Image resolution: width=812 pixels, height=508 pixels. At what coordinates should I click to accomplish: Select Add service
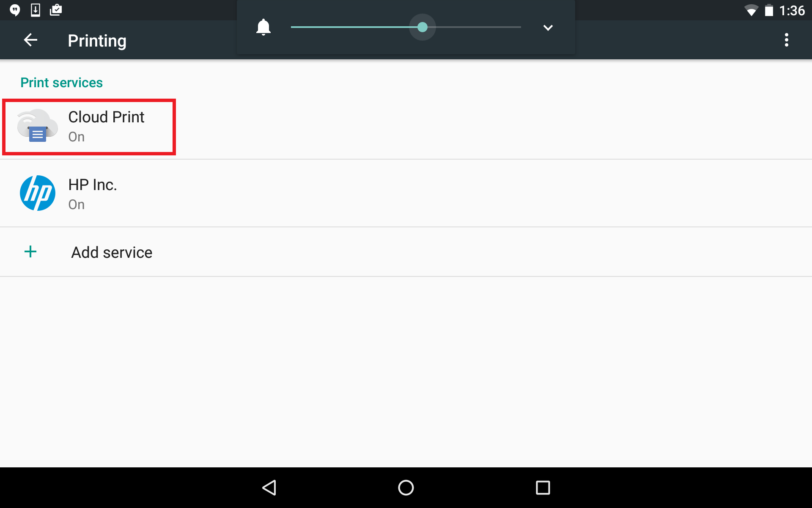coord(406,252)
